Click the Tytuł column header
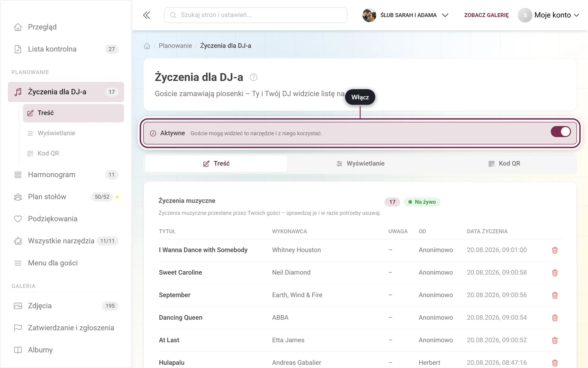Screen dimensions: 588x368 167,231
